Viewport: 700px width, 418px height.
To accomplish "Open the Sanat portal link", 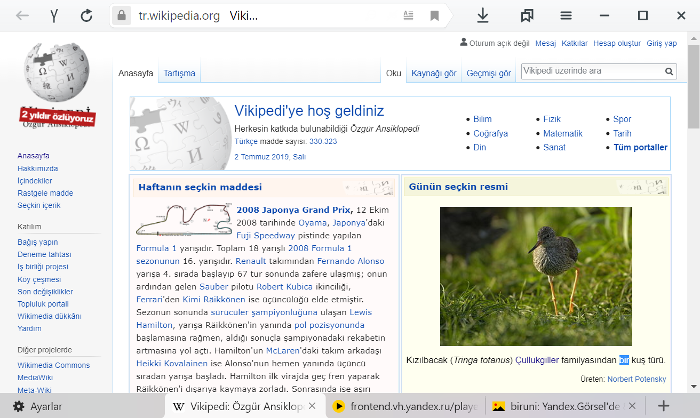I will click(554, 147).
